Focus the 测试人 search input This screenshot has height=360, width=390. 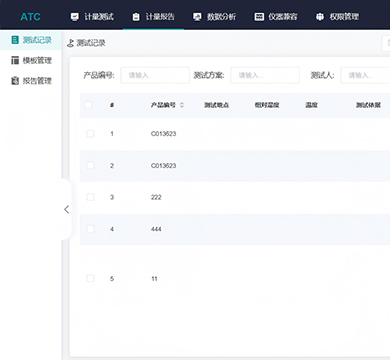click(365, 75)
